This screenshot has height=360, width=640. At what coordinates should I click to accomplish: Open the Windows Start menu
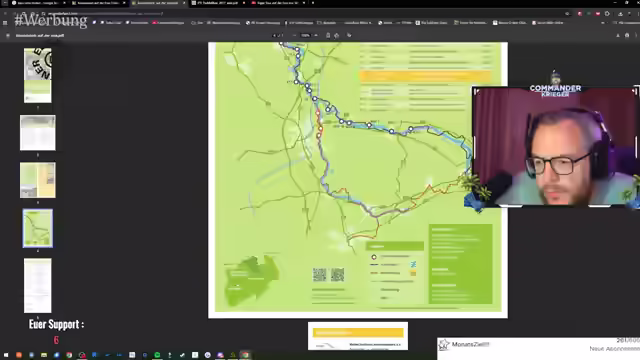6,355
